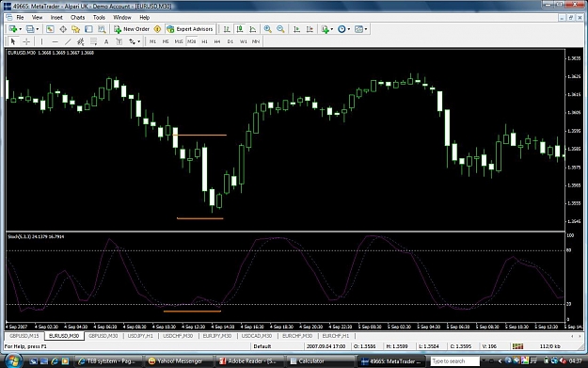Click the taskbar search input field
The height and width of the screenshot is (368, 588).
point(454,361)
